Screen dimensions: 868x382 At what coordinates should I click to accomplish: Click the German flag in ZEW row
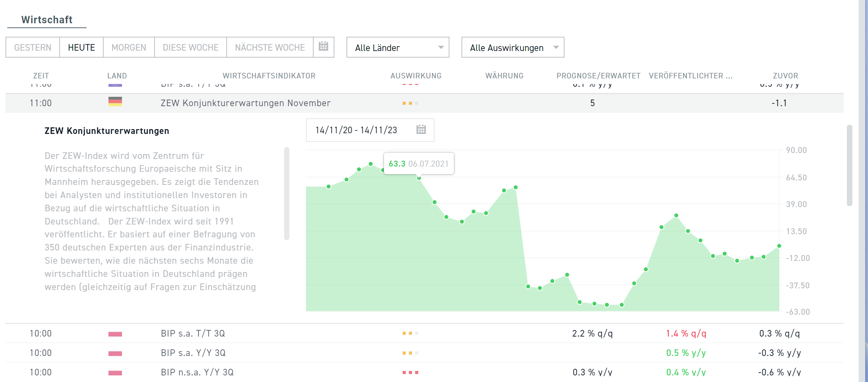pos(115,102)
